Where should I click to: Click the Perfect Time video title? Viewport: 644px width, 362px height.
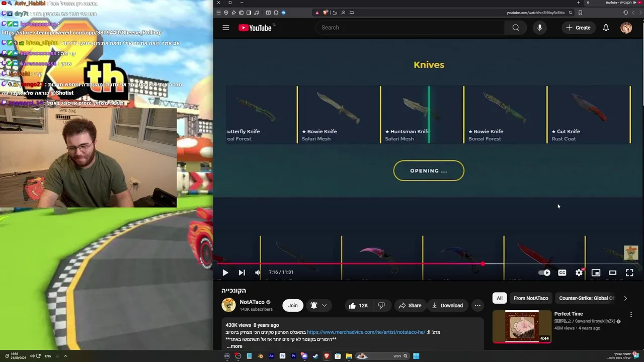tap(569, 314)
